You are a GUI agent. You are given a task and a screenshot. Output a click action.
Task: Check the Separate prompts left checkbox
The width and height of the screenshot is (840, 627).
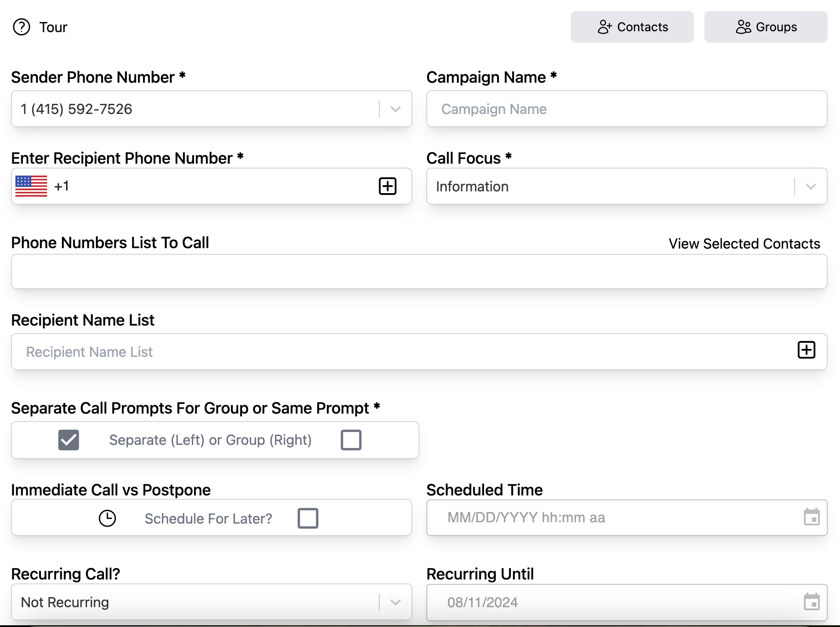[69, 440]
